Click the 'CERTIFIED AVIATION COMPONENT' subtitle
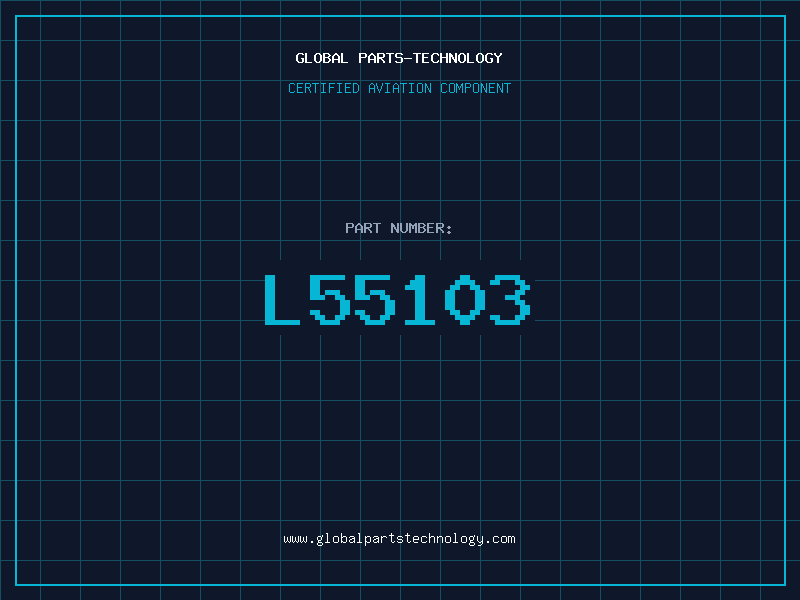This screenshot has height=600, width=800. click(399, 88)
